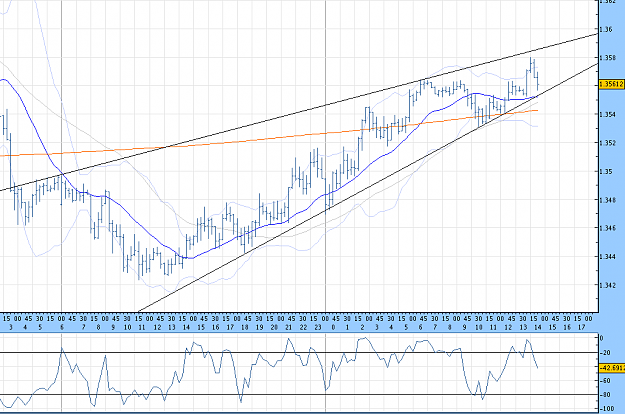Click the -60 label on oscillator scale
This screenshot has height=414, width=625.
(605, 381)
